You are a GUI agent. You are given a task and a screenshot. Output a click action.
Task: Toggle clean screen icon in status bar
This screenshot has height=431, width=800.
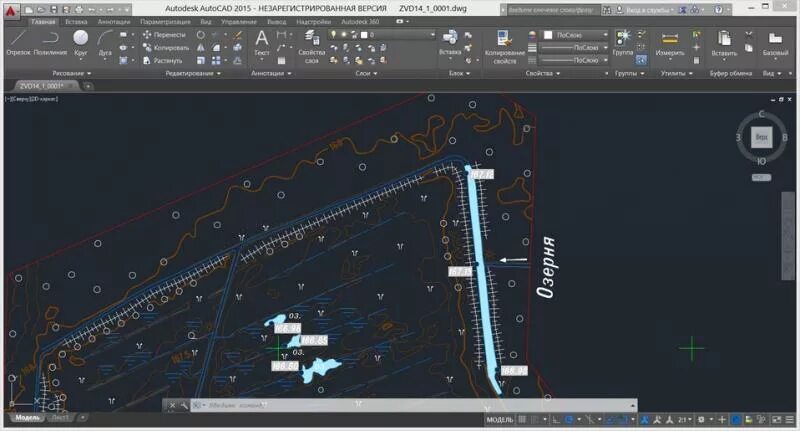[x=776, y=419]
